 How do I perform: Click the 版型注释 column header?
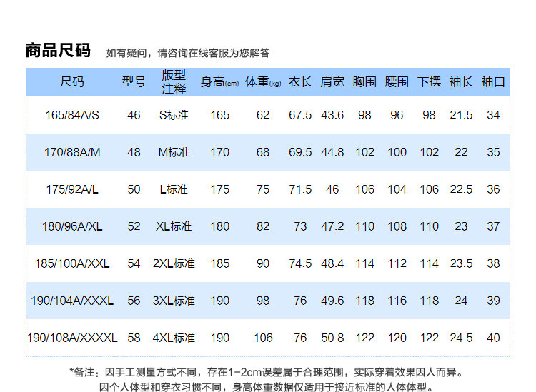click(x=174, y=82)
